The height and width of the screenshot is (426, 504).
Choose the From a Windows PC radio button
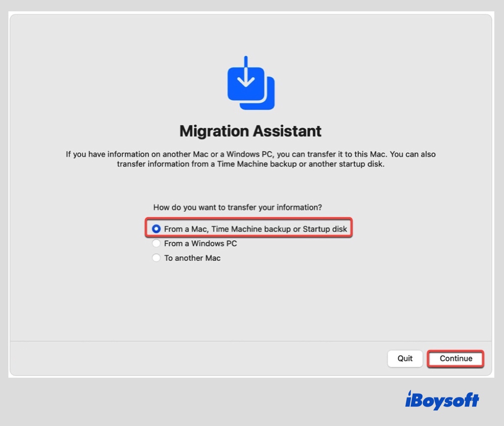coord(156,243)
